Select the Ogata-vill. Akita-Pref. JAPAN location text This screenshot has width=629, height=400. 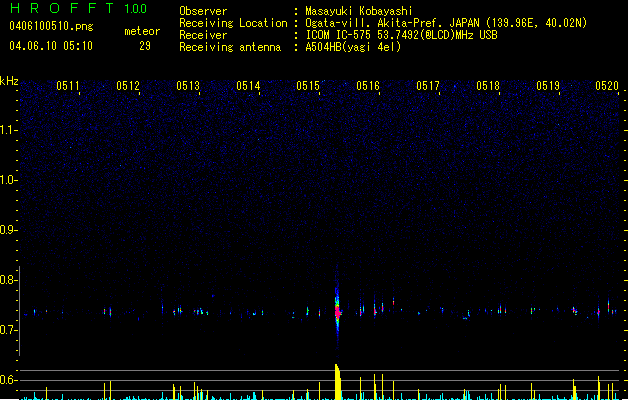click(x=446, y=23)
